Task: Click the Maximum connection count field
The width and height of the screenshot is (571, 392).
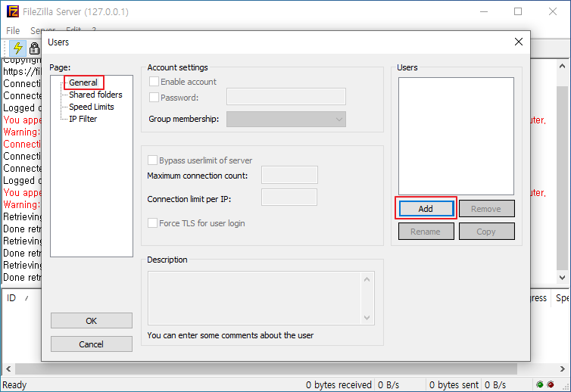Action: (289, 175)
